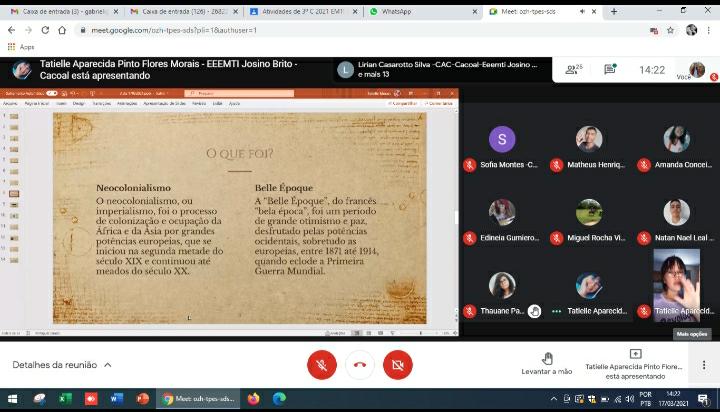Click the camera blocked icon in address bar
Image resolution: width=720 pixels, height=412 pixels.
(x=654, y=30)
